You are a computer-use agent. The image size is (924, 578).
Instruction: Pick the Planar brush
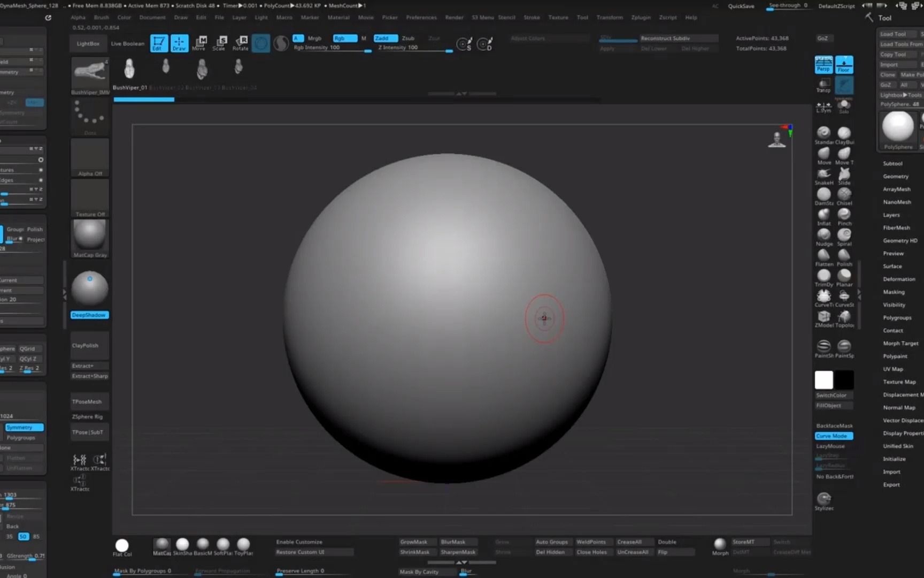click(x=844, y=278)
